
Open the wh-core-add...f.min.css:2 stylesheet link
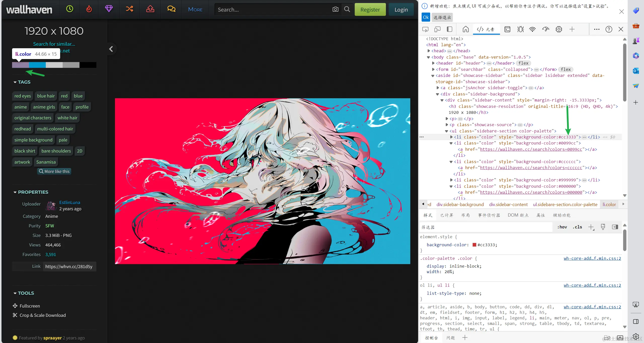tap(592, 258)
